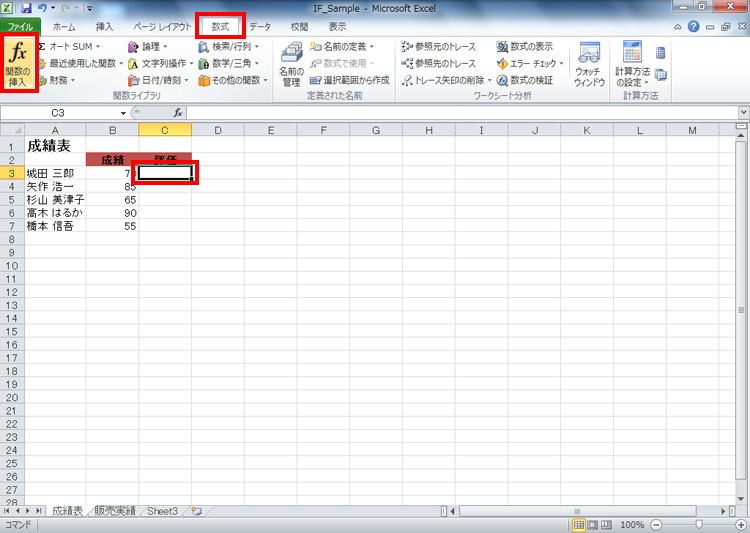Click the Insert Worksheet tab icon
The height and width of the screenshot is (533, 750).
tap(197, 511)
